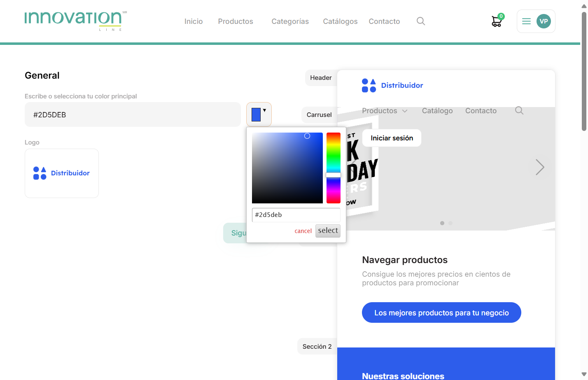The height and width of the screenshot is (380, 588).
Task: Open the search magnifier in top navigation
Action: [x=420, y=21]
